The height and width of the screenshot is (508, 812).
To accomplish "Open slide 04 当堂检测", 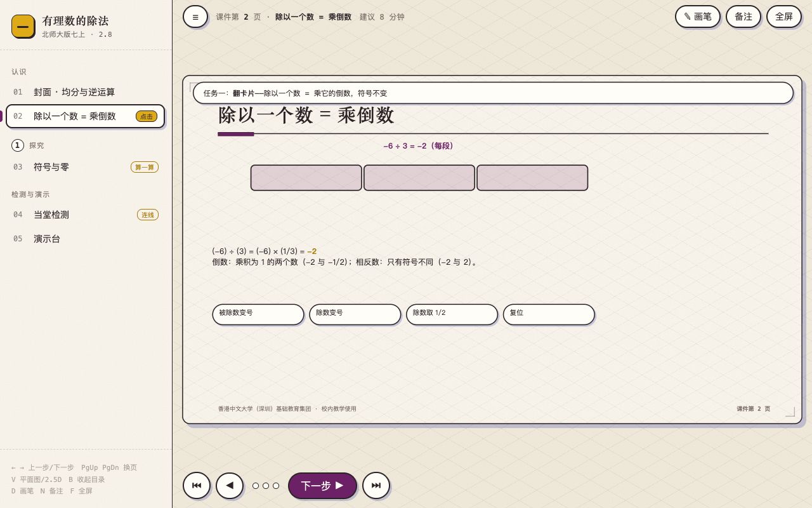I will click(x=86, y=215).
